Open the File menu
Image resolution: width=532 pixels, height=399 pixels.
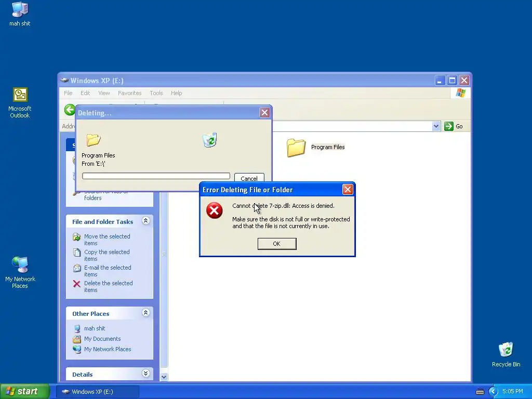point(68,93)
